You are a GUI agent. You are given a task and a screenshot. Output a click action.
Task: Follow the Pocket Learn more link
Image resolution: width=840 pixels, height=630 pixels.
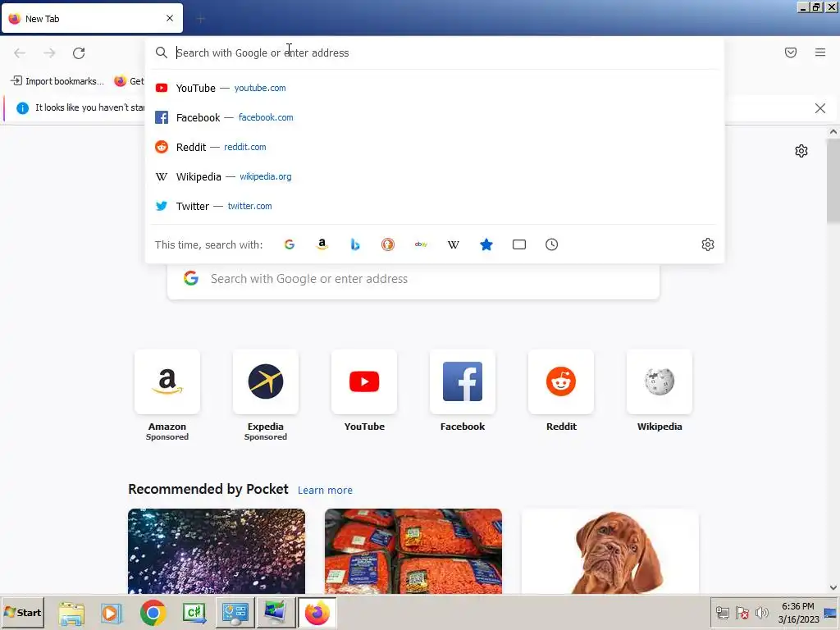(325, 491)
